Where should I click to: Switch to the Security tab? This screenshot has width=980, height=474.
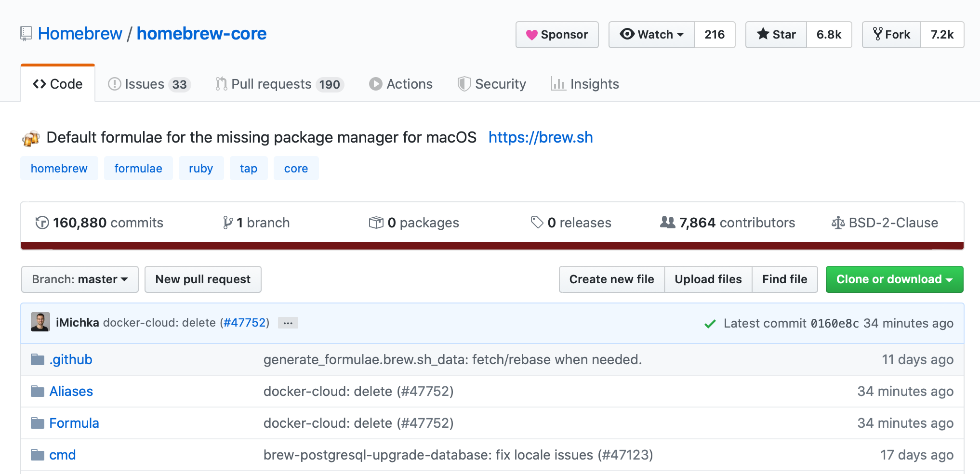point(492,84)
